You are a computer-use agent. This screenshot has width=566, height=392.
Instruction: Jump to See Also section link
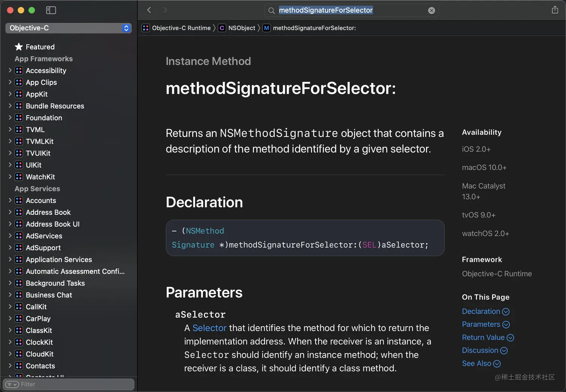[x=477, y=364]
